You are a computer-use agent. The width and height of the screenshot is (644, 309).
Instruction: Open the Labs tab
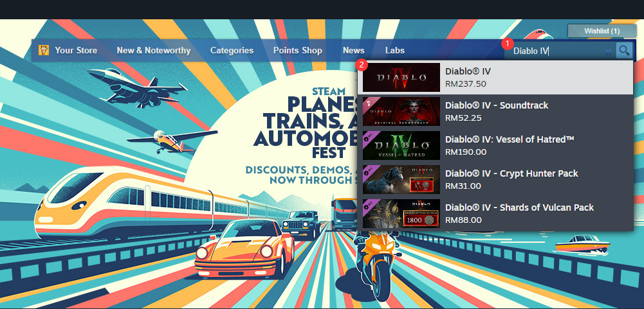394,51
